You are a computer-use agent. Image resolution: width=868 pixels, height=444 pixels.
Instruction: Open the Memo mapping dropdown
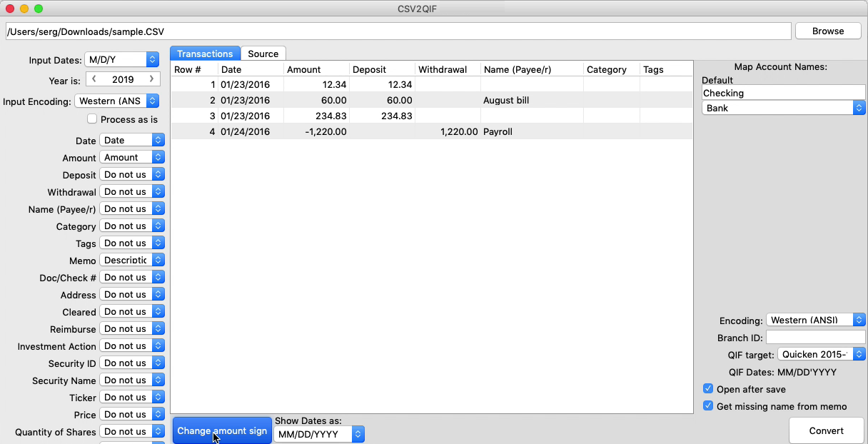(x=132, y=261)
